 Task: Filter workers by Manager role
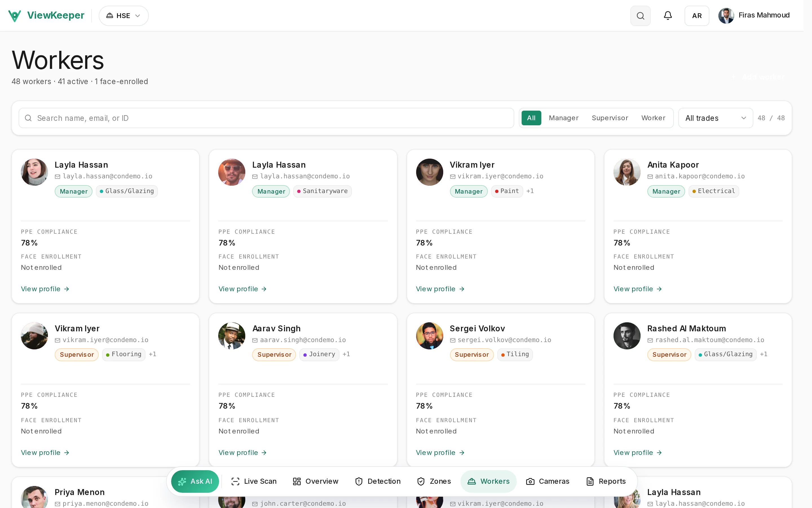[x=563, y=118]
